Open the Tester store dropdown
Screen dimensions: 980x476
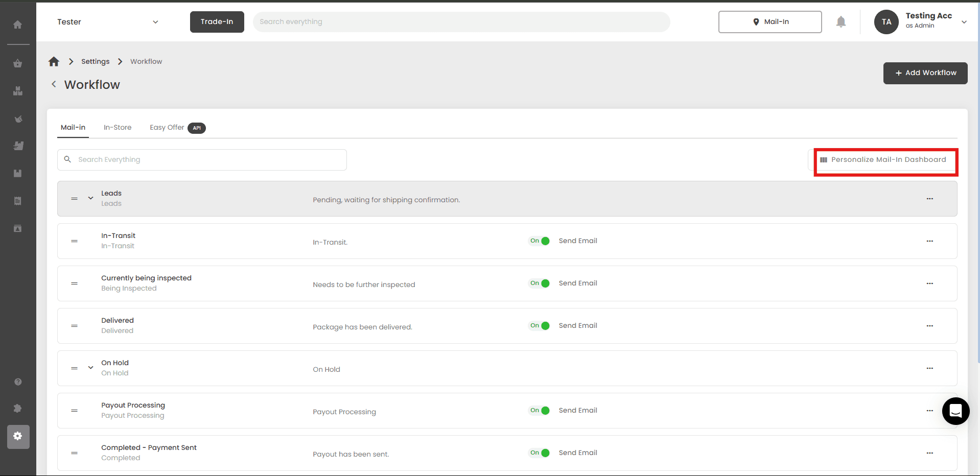(108, 22)
